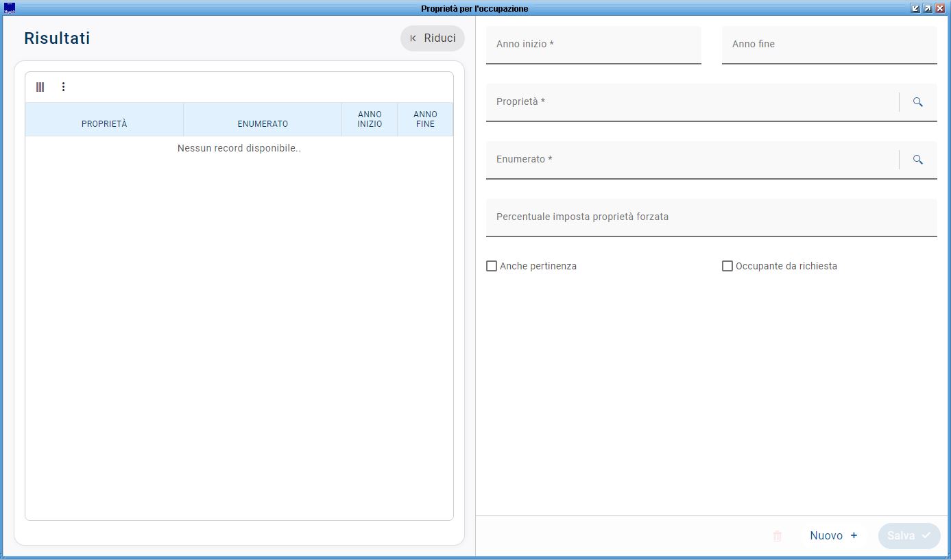
Task: Click the Anno Inizio column header
Action: pos(370,119)
